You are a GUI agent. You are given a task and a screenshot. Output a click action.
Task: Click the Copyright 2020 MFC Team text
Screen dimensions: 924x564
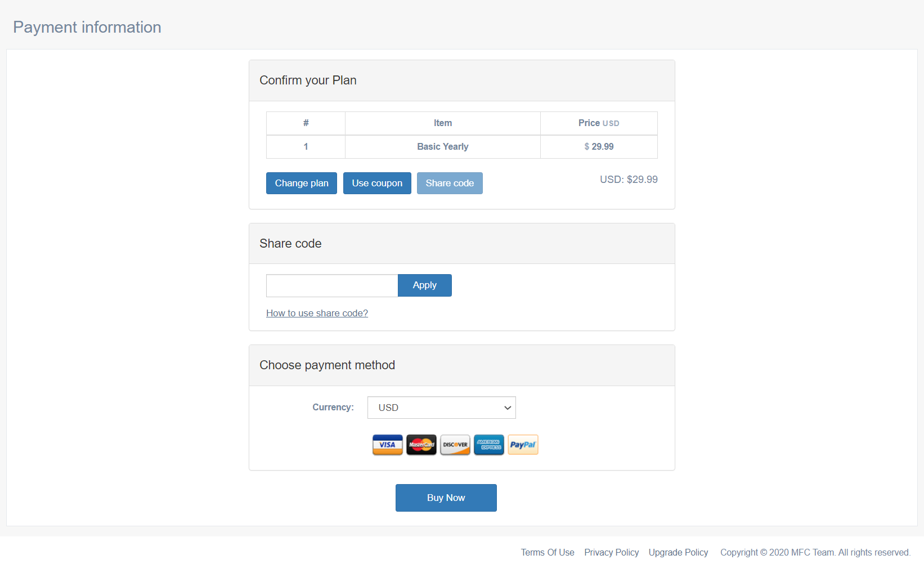(x=815, y=553)
